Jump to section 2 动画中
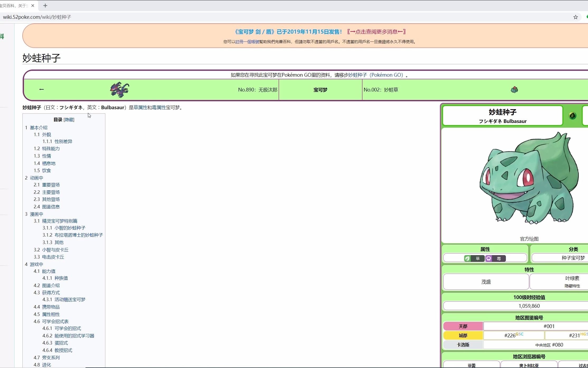Screen dimensions: 588x368 click(x=36, y=178)
